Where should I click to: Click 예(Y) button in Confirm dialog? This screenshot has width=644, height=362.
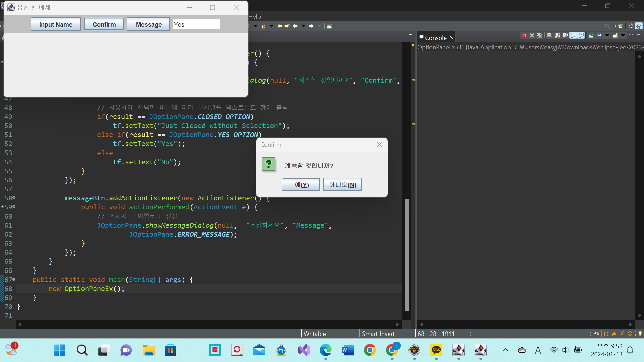[301, 185]
